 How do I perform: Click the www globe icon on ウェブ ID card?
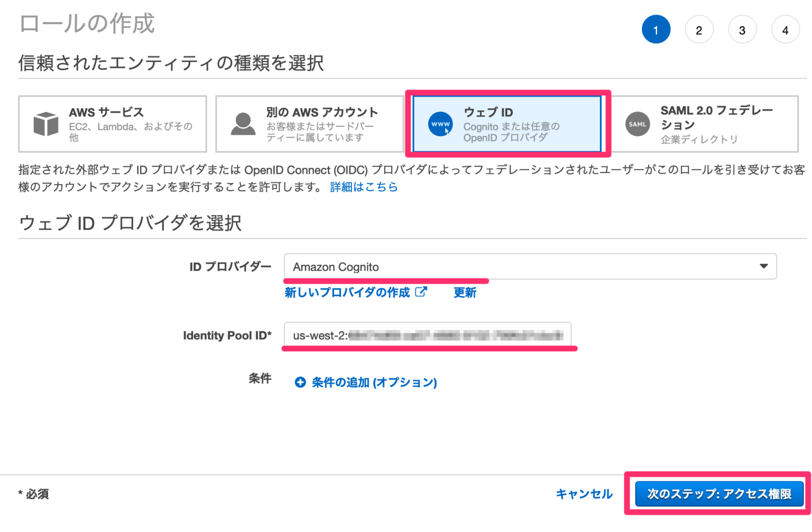point(440,124)
